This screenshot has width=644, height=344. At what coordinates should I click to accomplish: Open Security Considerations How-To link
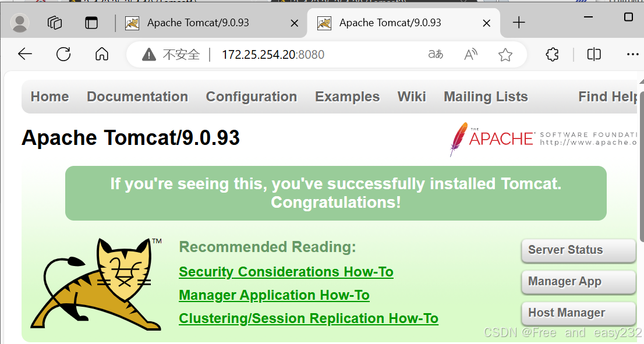pos(286,272)
